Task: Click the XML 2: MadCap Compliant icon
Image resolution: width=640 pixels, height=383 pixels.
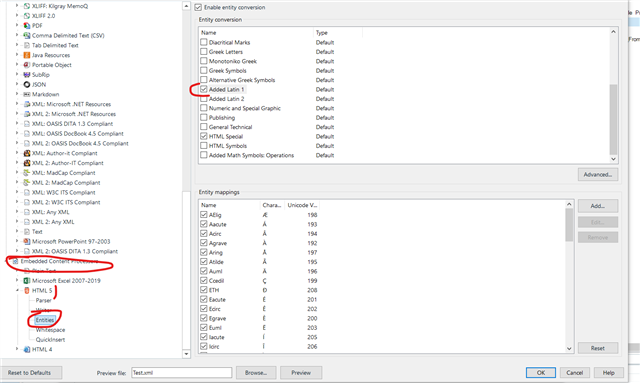Action: pyautogui.click(x=27, y=183)
